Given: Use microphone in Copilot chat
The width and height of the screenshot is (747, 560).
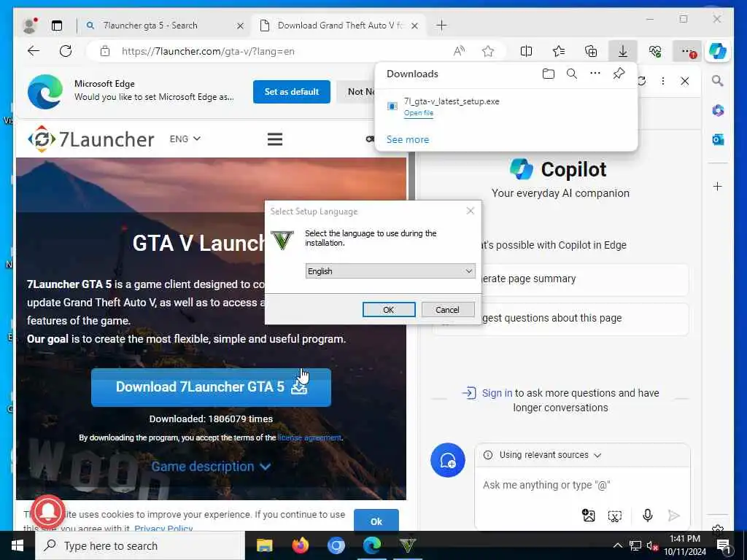Looking at the screenshot, I should tap(648, 516).
